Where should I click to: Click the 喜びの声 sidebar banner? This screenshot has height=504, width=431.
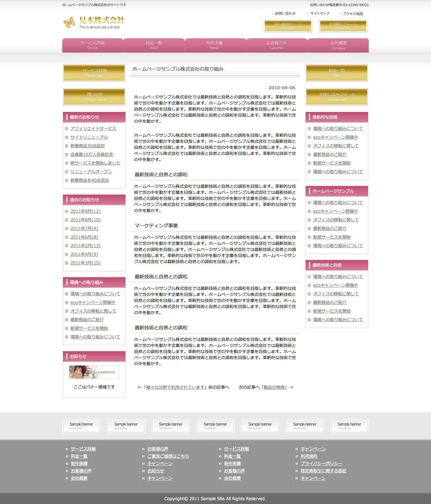coord(94,97)
